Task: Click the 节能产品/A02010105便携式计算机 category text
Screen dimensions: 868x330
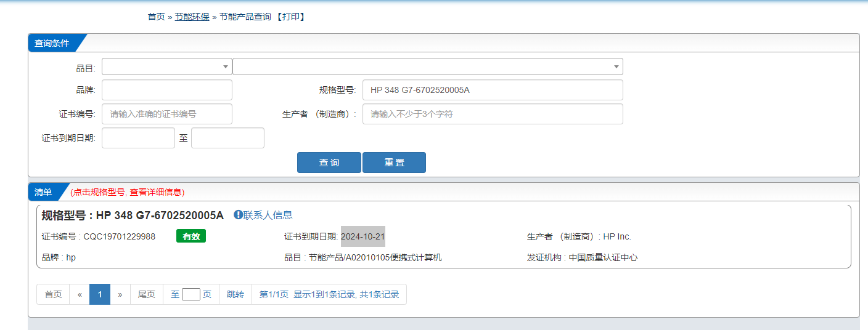Action: click(x=375, y=257)
